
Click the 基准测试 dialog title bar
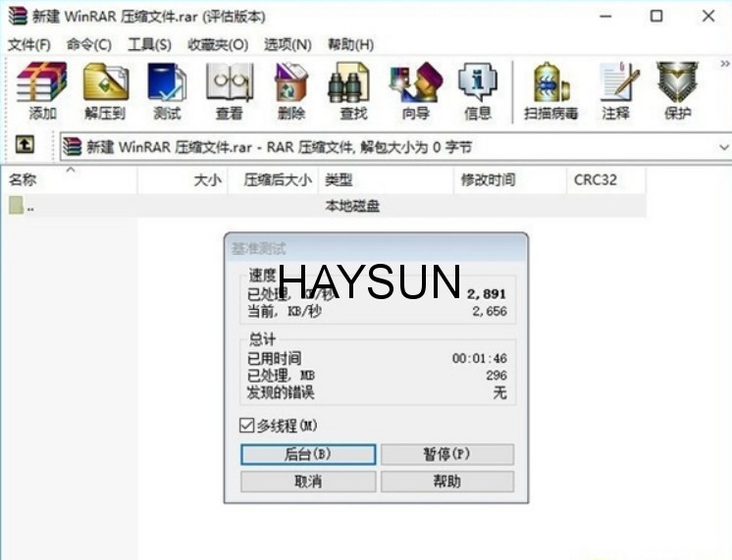[376, 248]
